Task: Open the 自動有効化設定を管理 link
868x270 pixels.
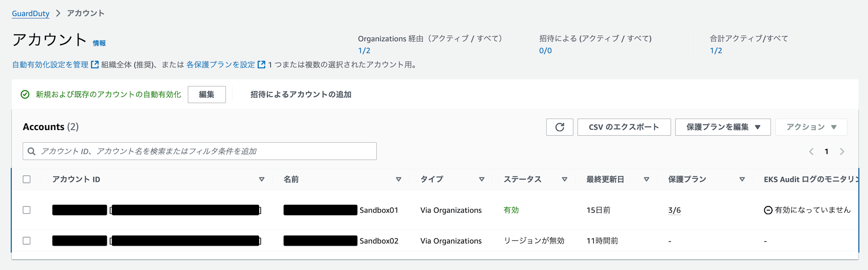Action: click(x=50, y=65)
